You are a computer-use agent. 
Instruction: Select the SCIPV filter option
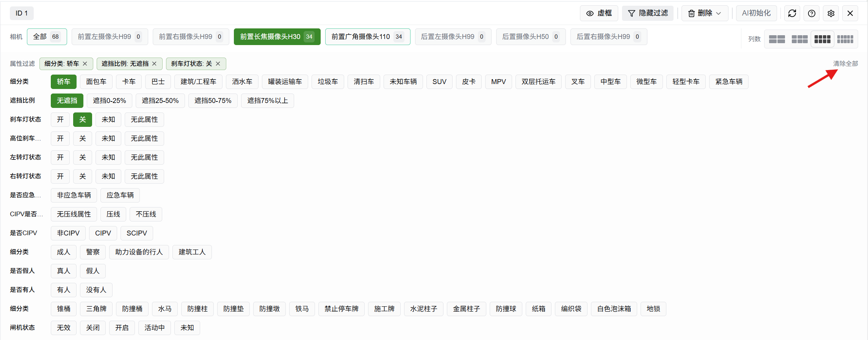pyautogui.click(x=137, y=233)
